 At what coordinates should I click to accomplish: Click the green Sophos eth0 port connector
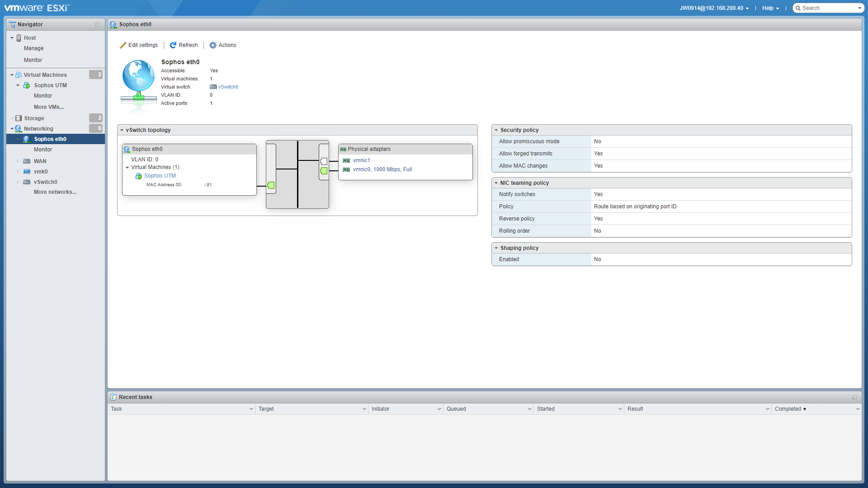coord(271,185)
